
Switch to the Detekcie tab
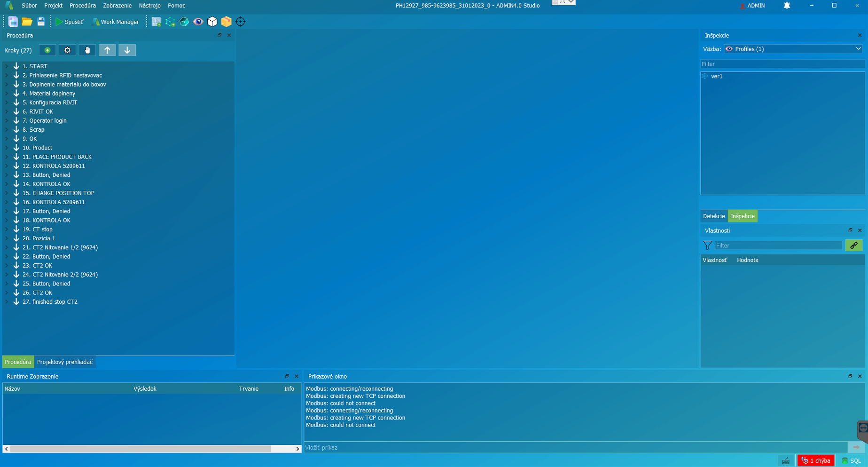click(x=714, y=216)
